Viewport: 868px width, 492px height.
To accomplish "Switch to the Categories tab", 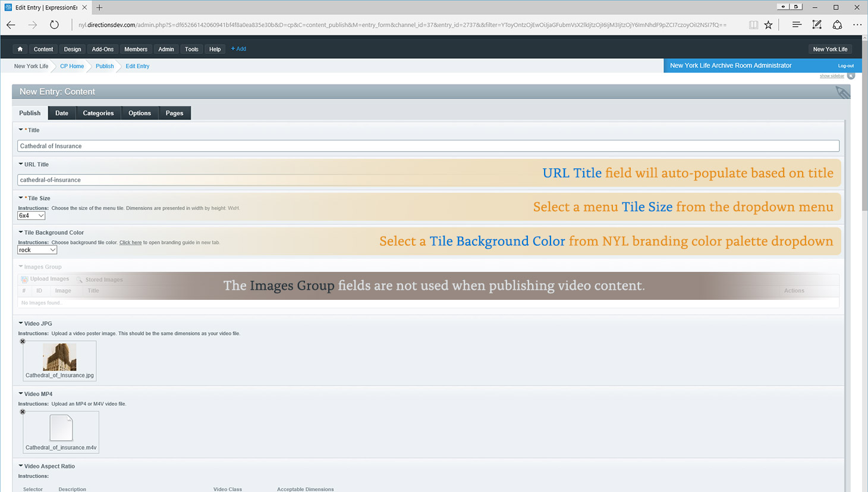I will 98,113.
